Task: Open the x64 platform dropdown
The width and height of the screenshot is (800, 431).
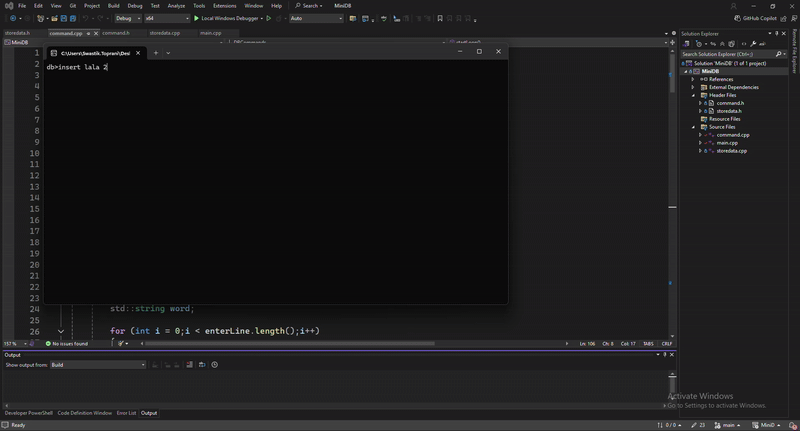Action: [x=165, y=18]
